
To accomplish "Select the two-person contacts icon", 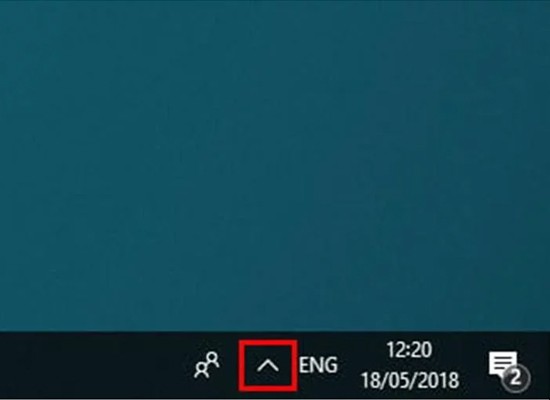I will (x=207, y=365).
